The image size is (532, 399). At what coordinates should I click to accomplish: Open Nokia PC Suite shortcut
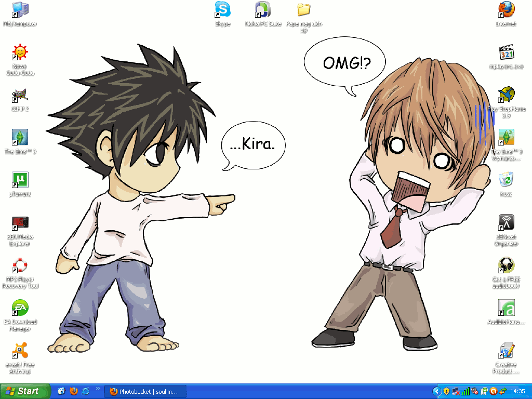pos(263,9)
